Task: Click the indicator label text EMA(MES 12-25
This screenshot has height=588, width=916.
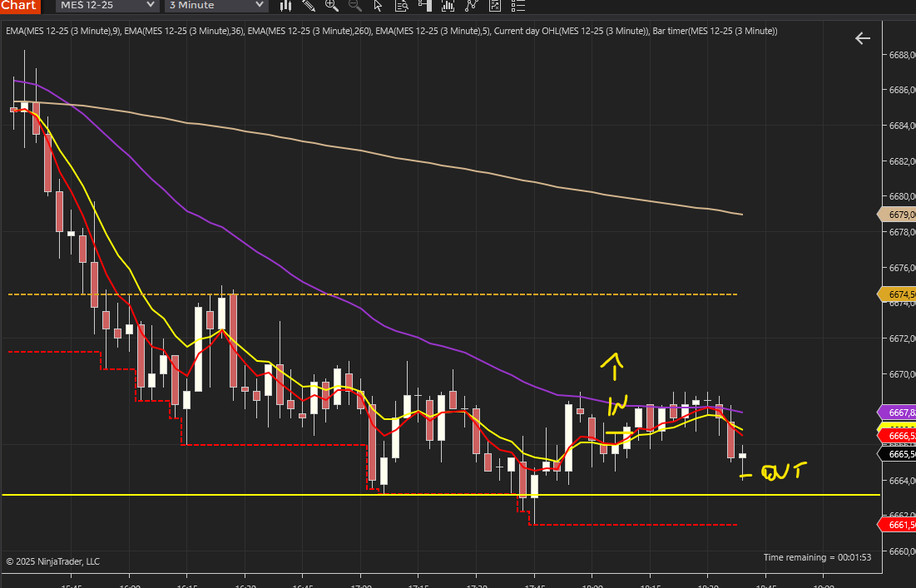Action: click(391, 31)
